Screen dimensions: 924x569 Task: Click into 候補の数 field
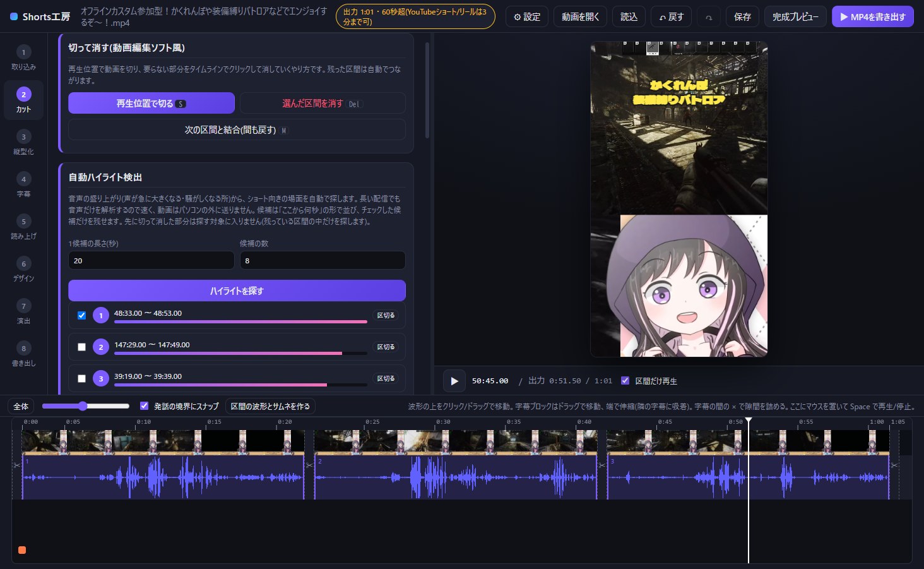coord(323,260)
